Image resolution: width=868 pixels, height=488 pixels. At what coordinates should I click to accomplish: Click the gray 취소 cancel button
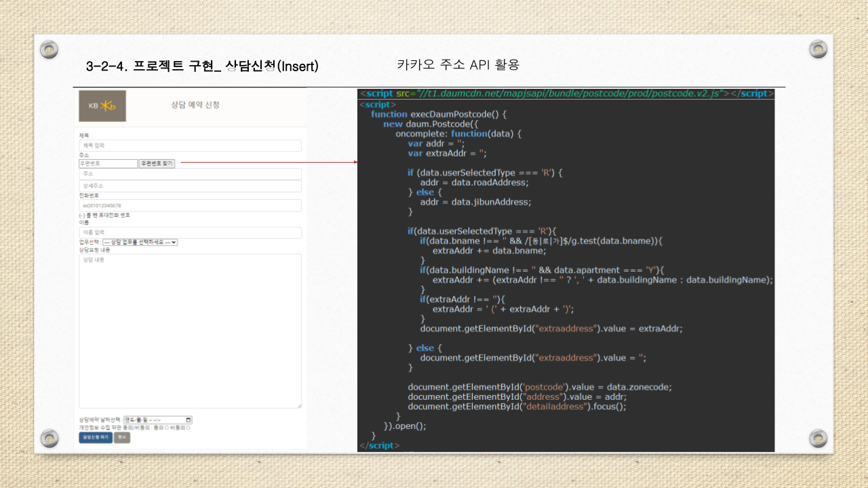pos(121,436)
